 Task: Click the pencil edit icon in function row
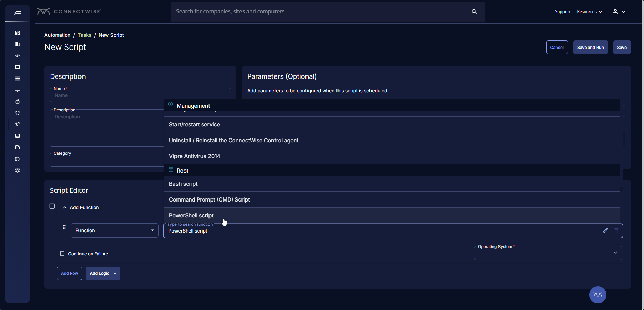[605, 231]
